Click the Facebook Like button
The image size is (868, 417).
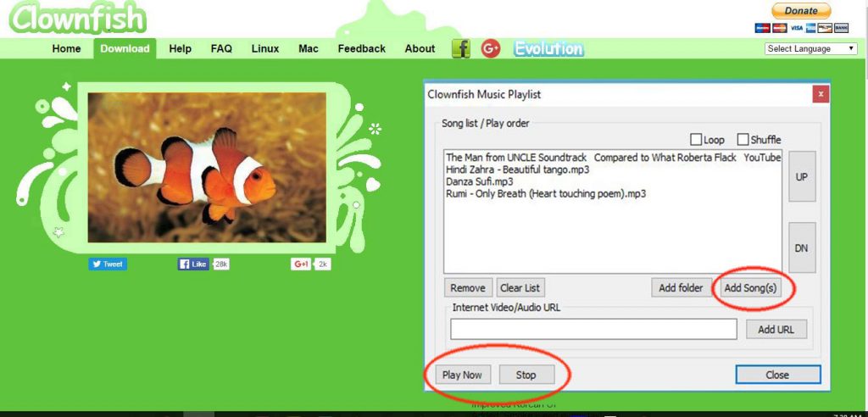click(x=193, y=264)
